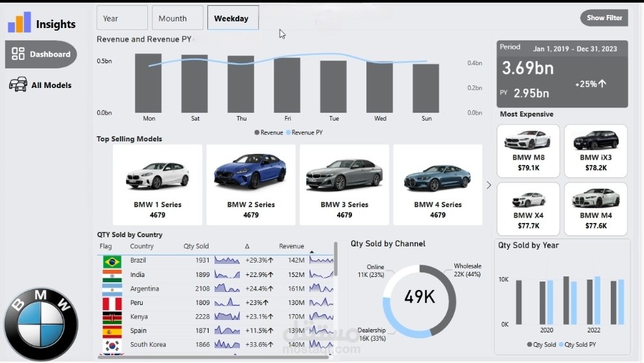The height and width of the screenshot is (363, 644).
Task: Sort by the Country column header
Action: [141, 246]
